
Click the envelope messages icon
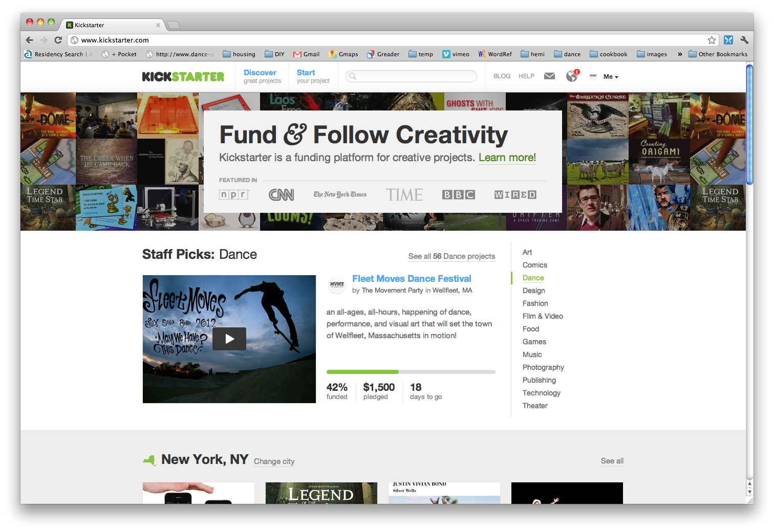tap(549, 76)
